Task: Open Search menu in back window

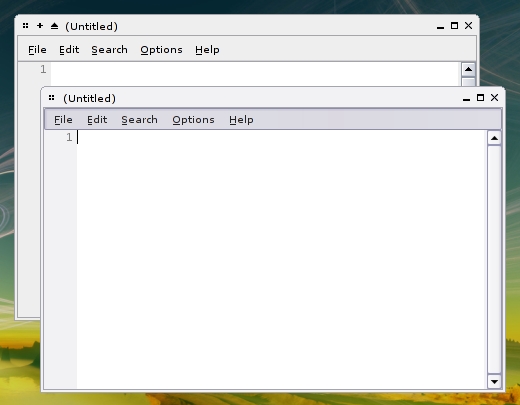Action: click(109, 50)
